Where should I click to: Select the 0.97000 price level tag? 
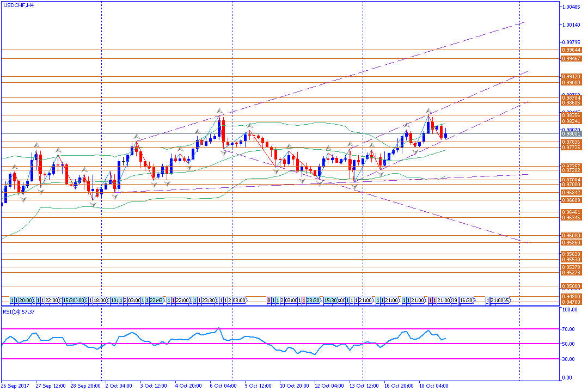(571, 184)
